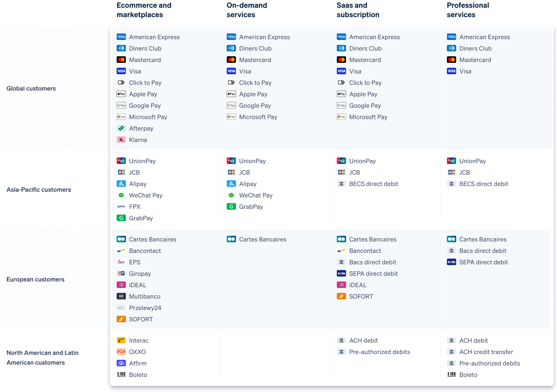Click the On-demand services column heading
Viewport: 557px width, 392px height.
point(247,10)
